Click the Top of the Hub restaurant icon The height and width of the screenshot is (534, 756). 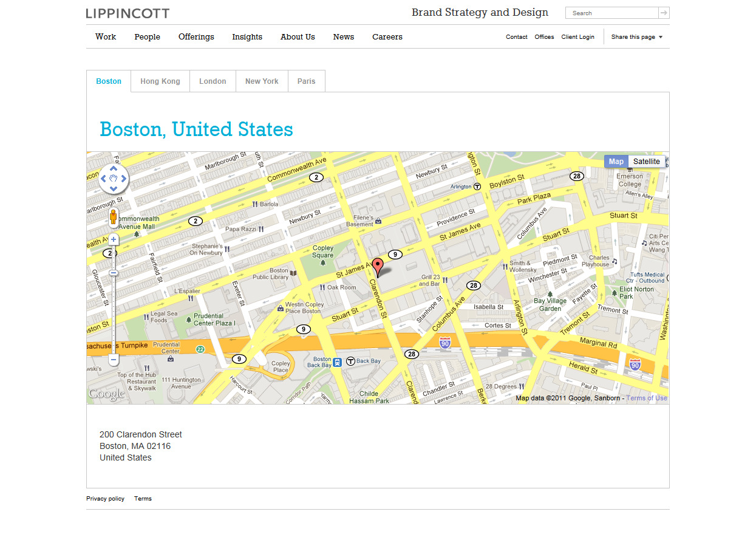click(146, 368)
